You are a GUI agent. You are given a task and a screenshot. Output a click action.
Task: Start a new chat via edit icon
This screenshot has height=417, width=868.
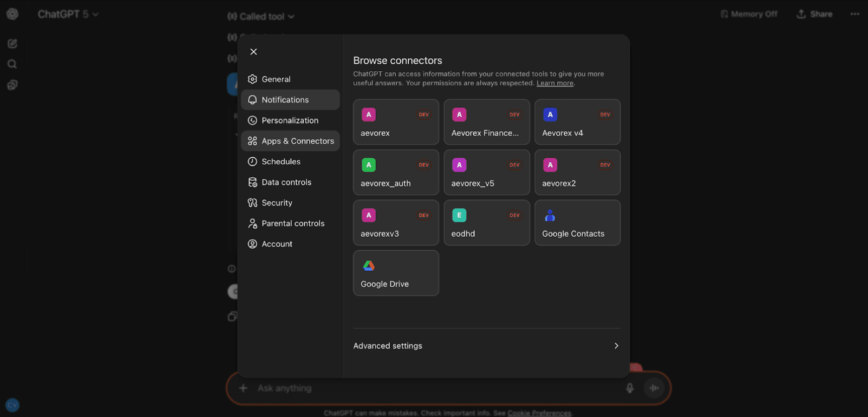pyautogui.click(x=13, y=44)
